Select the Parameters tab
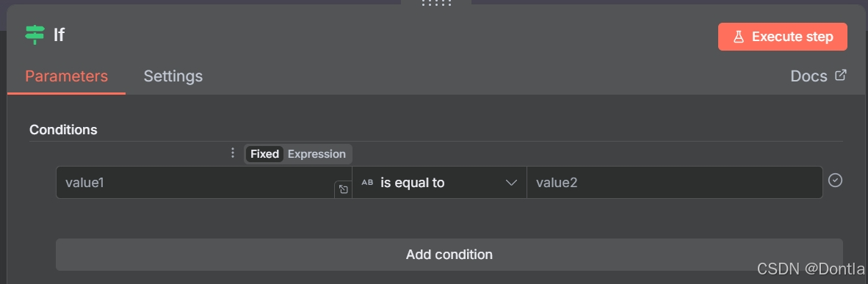 pyautogui.click(x=66, y=76)
